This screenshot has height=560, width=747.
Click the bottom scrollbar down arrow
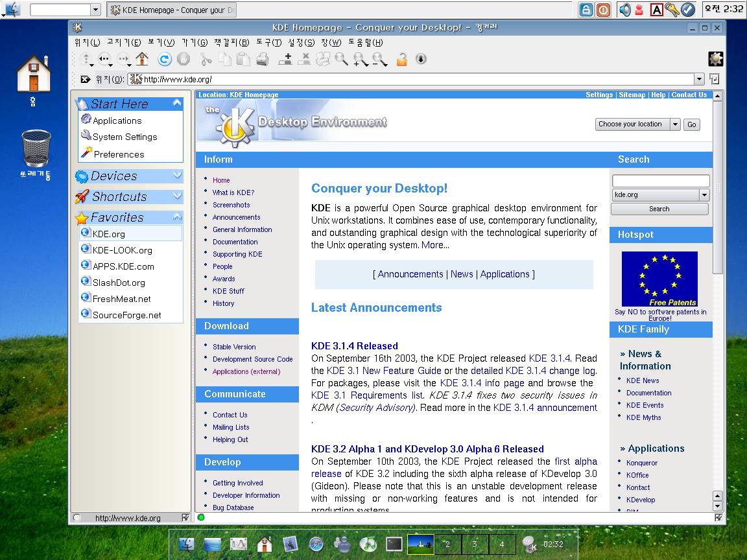tap(717, 506)
